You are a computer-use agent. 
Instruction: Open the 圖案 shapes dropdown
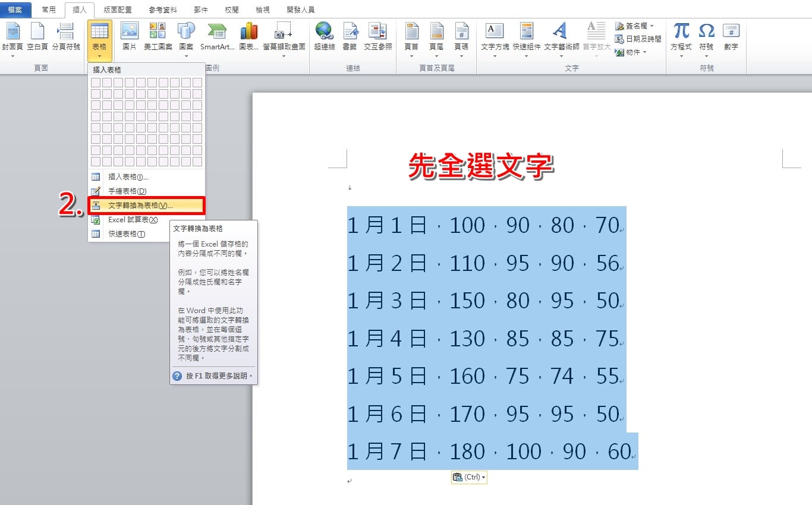click(x=186, y=56)
